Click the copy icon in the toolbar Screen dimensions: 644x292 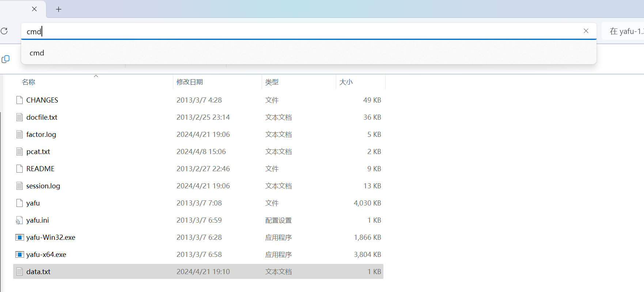coord(5,59)
